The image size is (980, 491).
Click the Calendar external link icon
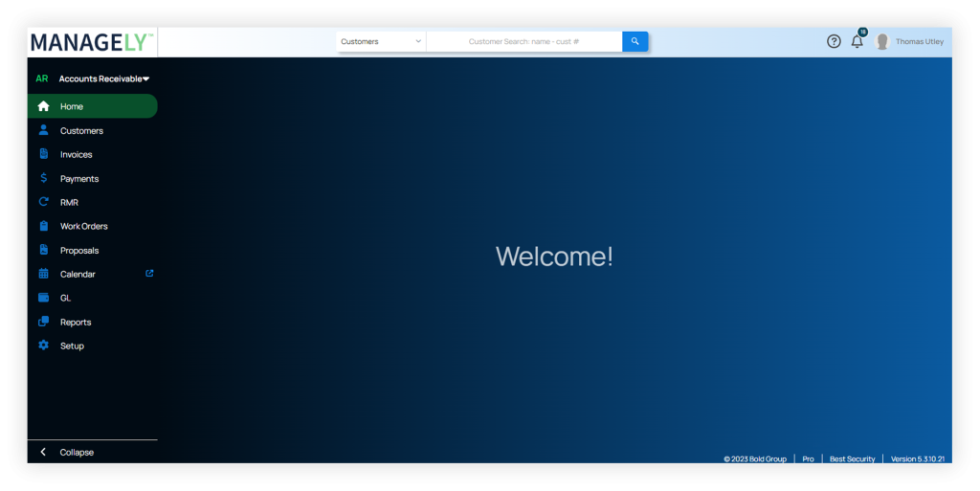coord(149,274)
